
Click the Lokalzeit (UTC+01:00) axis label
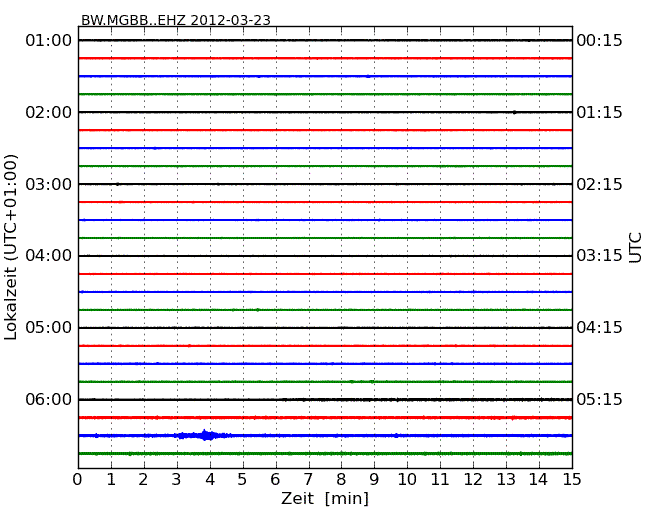click(x=11, y=247)
